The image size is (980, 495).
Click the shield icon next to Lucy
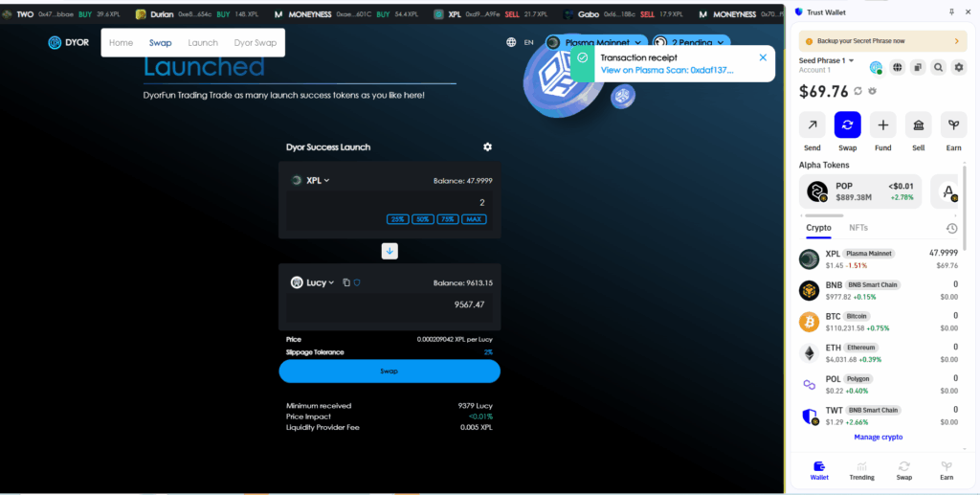(x=357, y=282)
